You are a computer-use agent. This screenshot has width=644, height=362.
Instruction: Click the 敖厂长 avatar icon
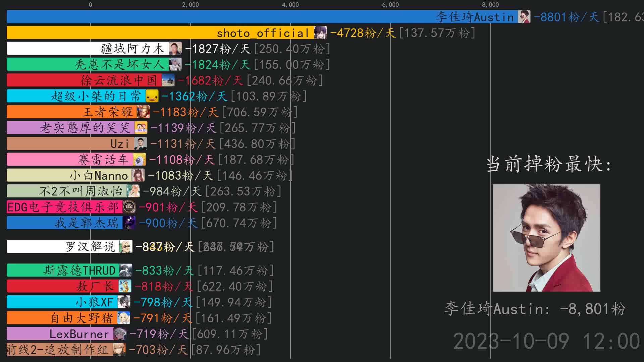[x=125, y=286]
